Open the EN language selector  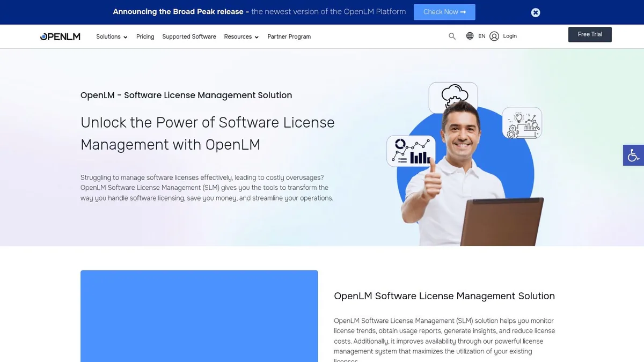coord(482,36)
